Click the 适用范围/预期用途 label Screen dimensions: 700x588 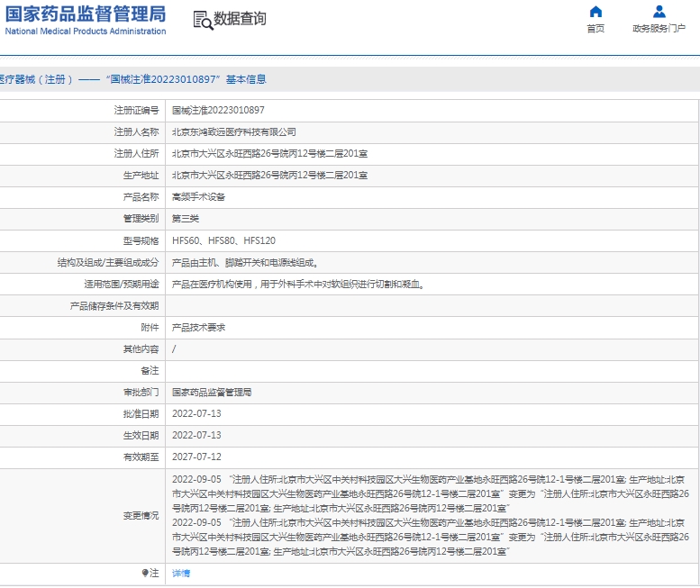pyautogui.click(x=122, y=285)
